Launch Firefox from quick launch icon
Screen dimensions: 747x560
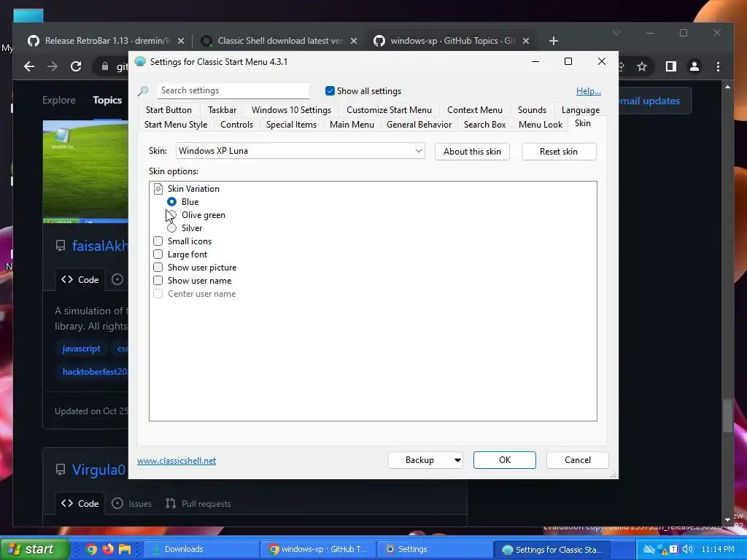pos(108,549)
